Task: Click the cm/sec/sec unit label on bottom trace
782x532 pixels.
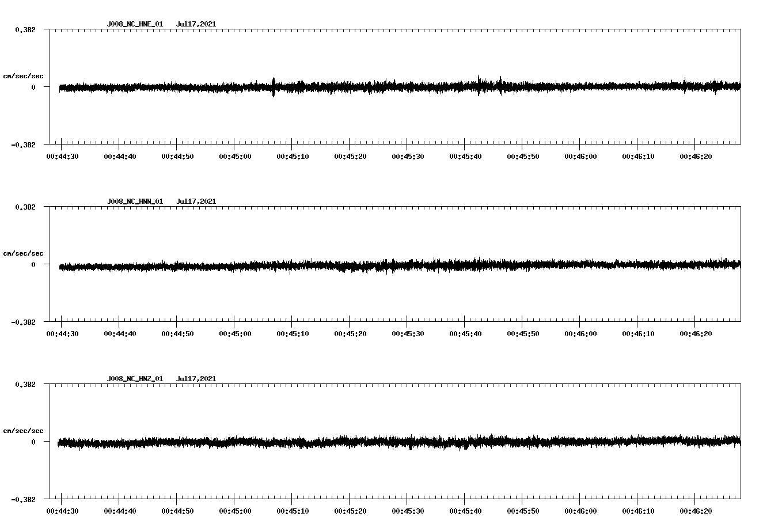Action: (24, 430)
